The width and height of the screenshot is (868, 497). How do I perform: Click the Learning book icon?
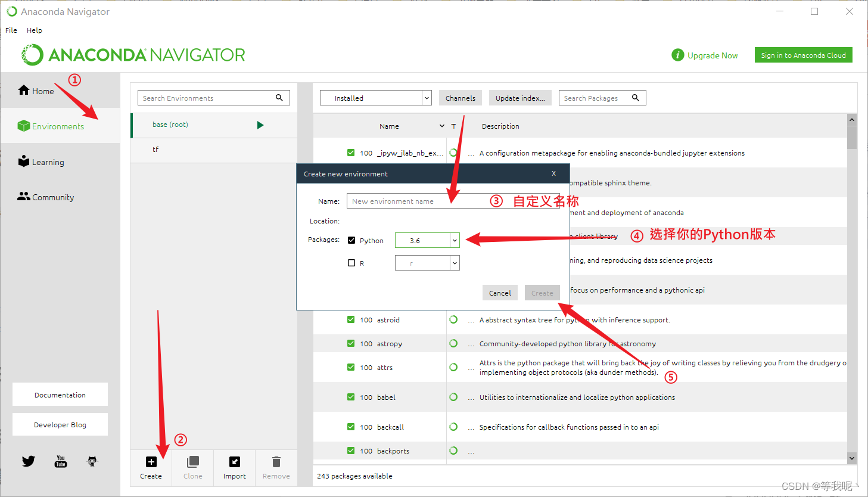tap(24, 161)
